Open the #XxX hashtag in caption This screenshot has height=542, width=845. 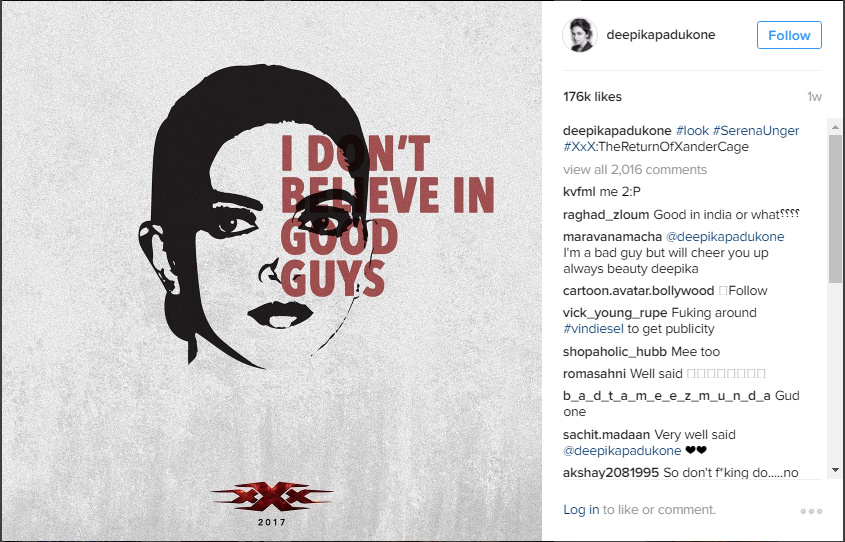point(579,147)
